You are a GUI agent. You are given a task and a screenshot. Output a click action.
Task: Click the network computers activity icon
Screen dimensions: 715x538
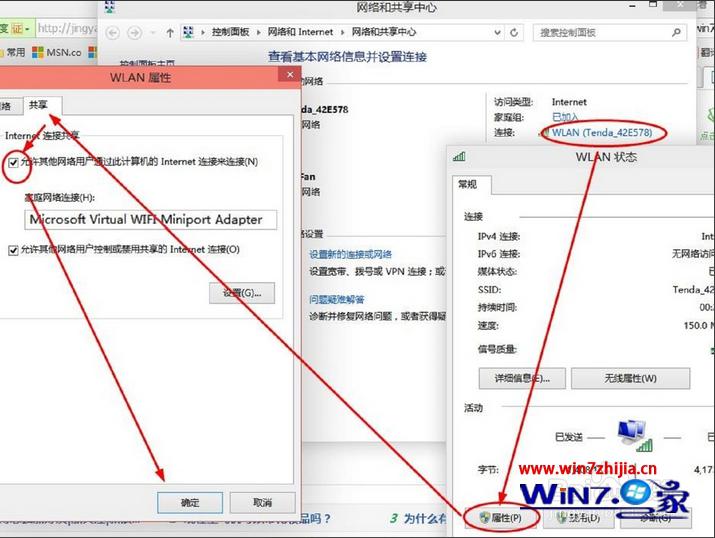pyautogui.click(x=634, y=435)
